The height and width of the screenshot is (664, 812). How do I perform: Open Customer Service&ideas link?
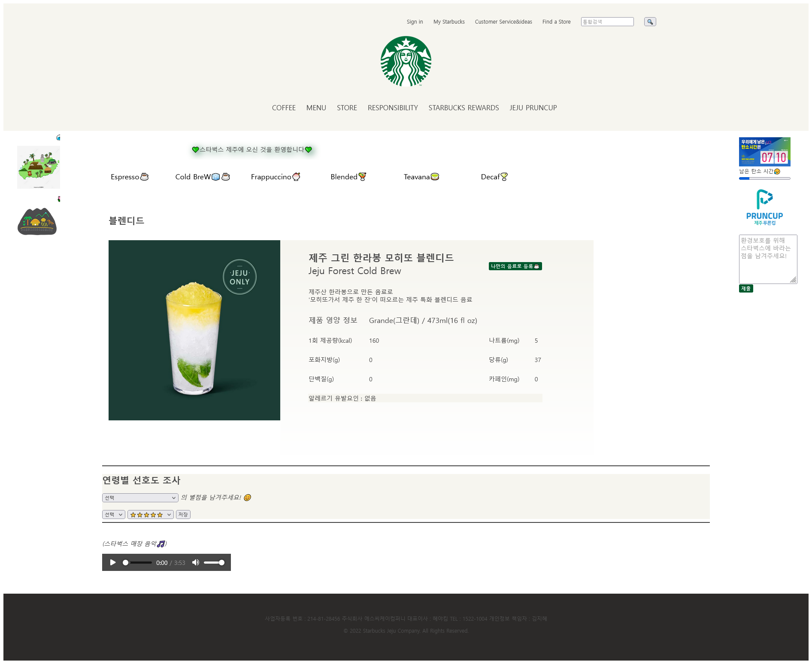[503, 22]
